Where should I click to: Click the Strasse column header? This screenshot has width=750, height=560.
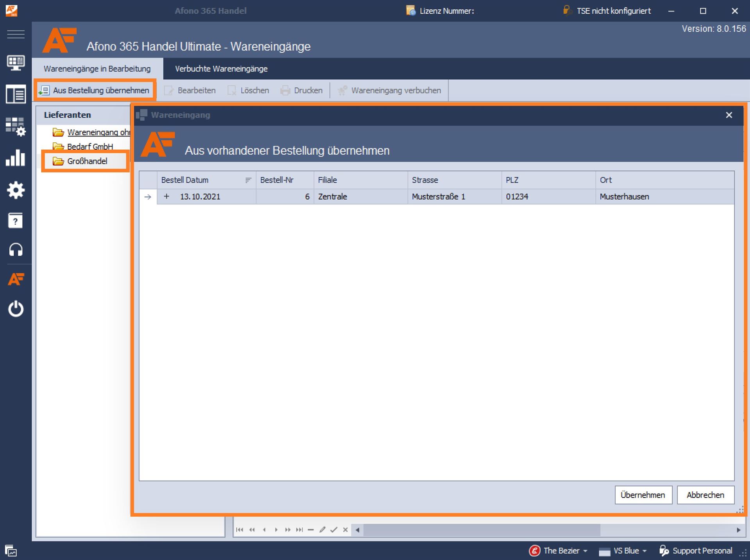(455, 180)
